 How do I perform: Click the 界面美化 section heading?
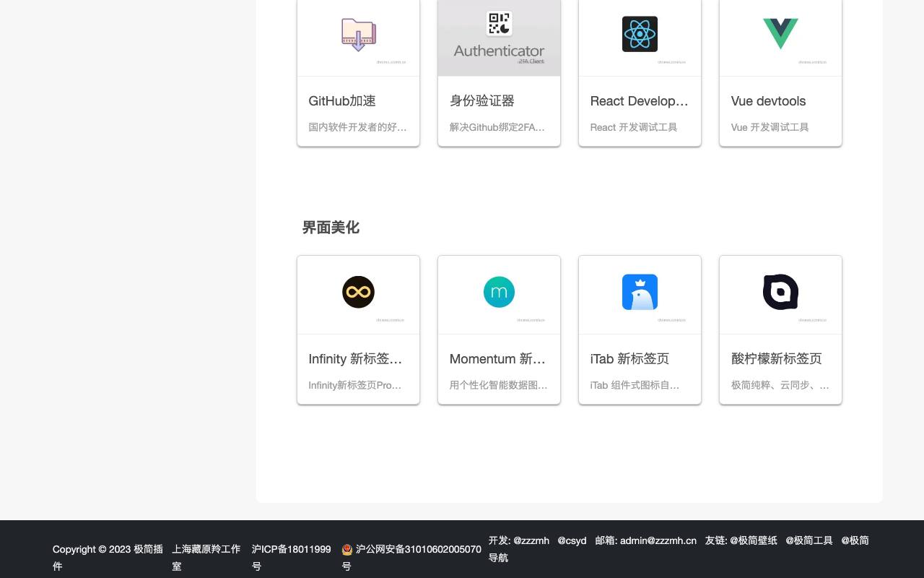pos(331,228)
